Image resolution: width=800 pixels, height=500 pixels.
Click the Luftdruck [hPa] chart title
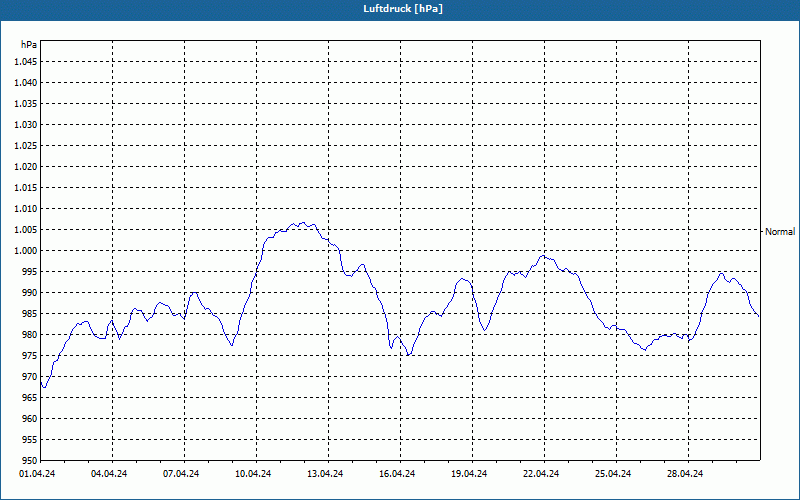tap(403, 9)
